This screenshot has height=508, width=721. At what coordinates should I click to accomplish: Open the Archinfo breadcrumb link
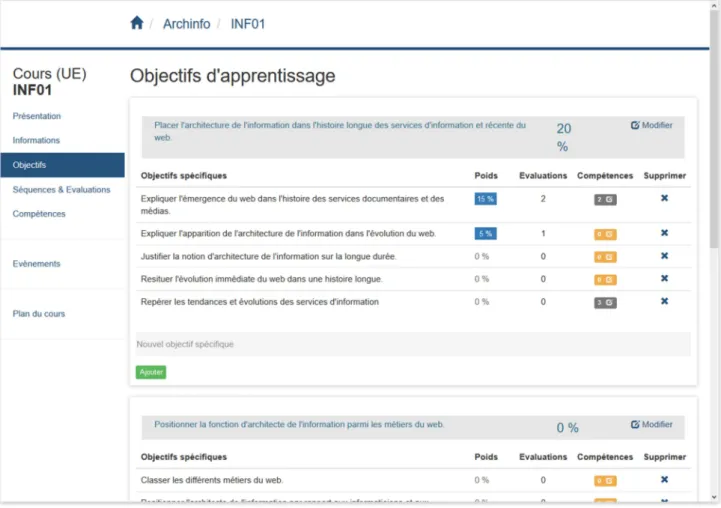click(186, 24)
